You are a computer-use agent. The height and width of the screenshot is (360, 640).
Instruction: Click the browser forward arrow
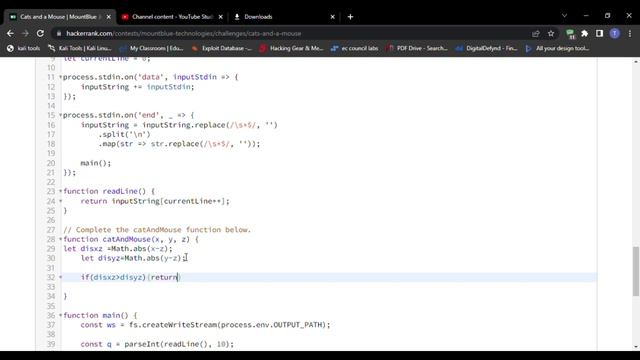pyautogui.click(x=25, y=33)
